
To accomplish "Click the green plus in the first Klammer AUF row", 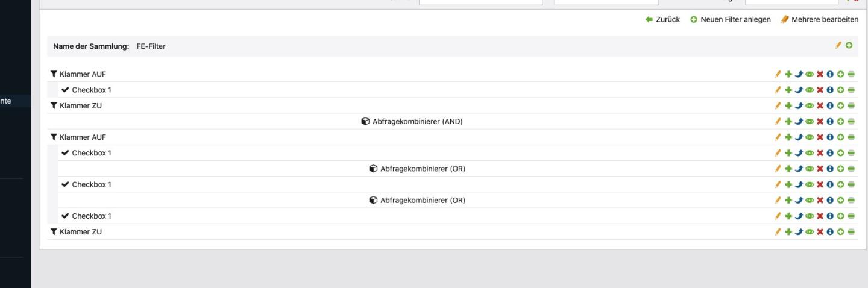I will tap(788, 75).
